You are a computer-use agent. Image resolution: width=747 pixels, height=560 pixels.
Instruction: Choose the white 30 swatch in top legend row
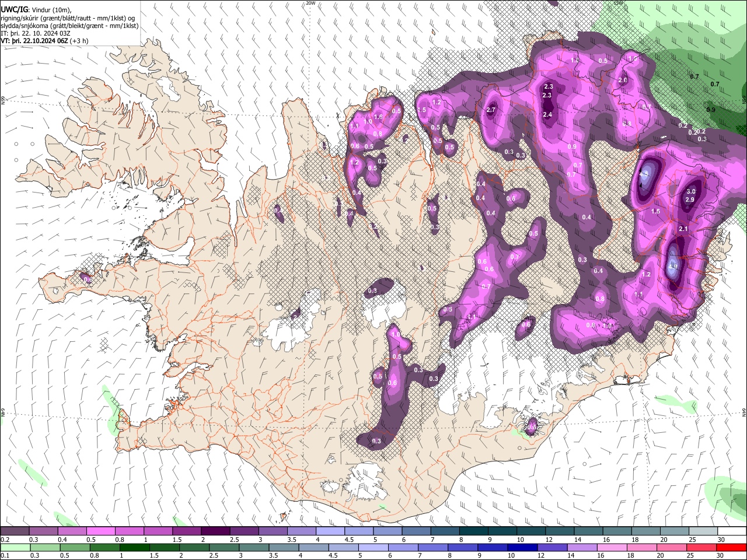(x=731, y=531)
